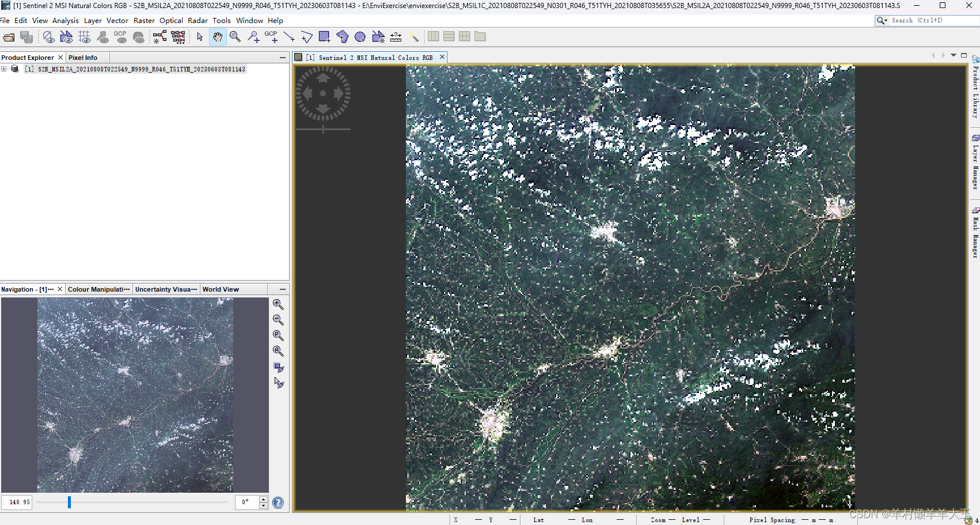980x525 pixels.
Task: Click Zoom All in the Navigation panel
Action: coord(278,351)
